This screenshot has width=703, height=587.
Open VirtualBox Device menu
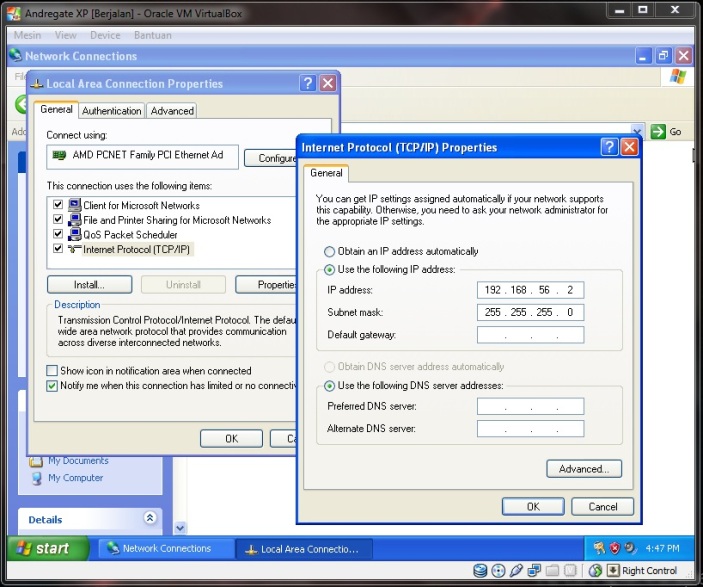point(105,35)
